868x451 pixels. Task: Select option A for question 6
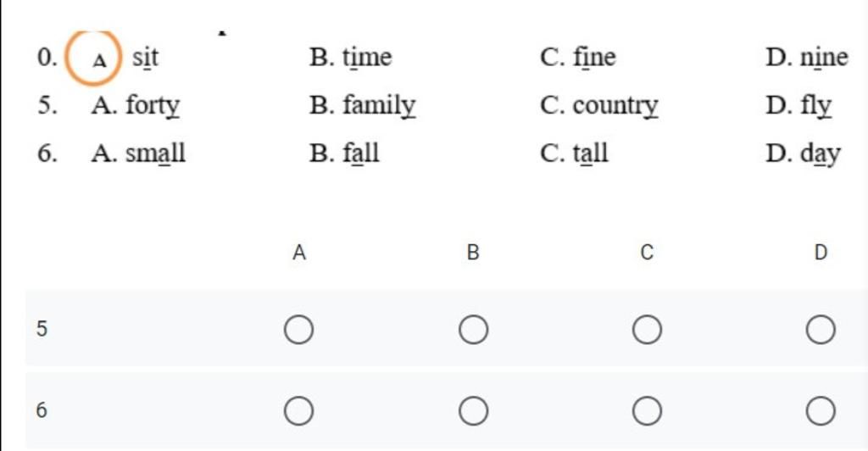point(299,411)
